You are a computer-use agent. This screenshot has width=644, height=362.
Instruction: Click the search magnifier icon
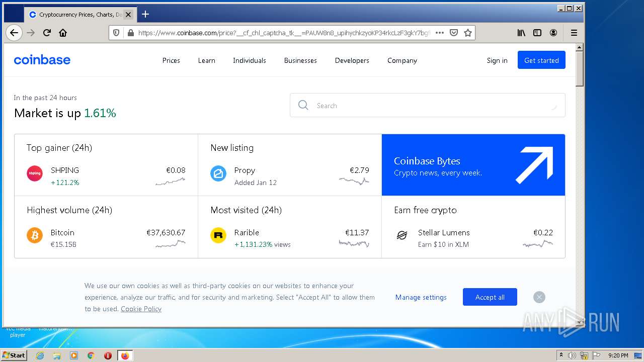[x=303, y=105]
